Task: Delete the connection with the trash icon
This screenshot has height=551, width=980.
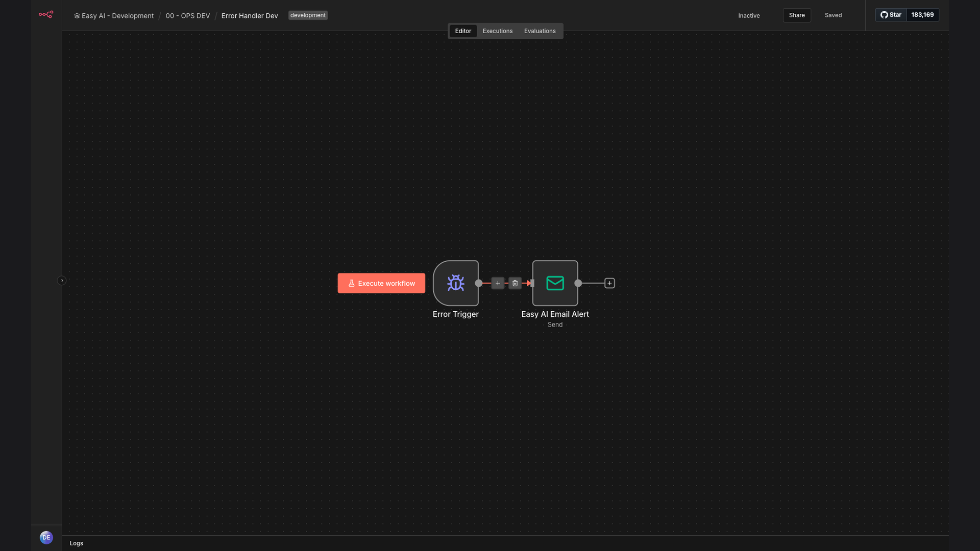Action: pyautogui.click(x=515, y=283)
